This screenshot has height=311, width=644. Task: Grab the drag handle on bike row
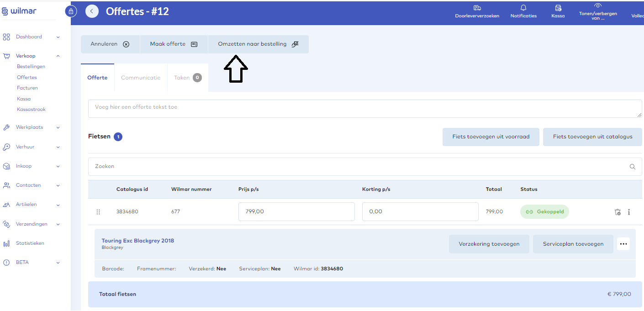[98, 212]
